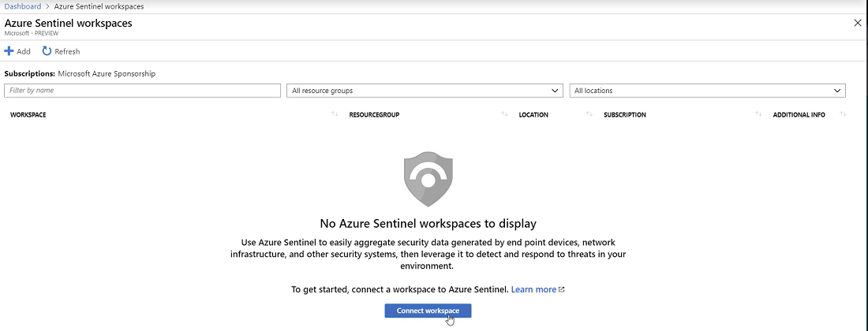Click the Location column sort arrows

(589, 115)
